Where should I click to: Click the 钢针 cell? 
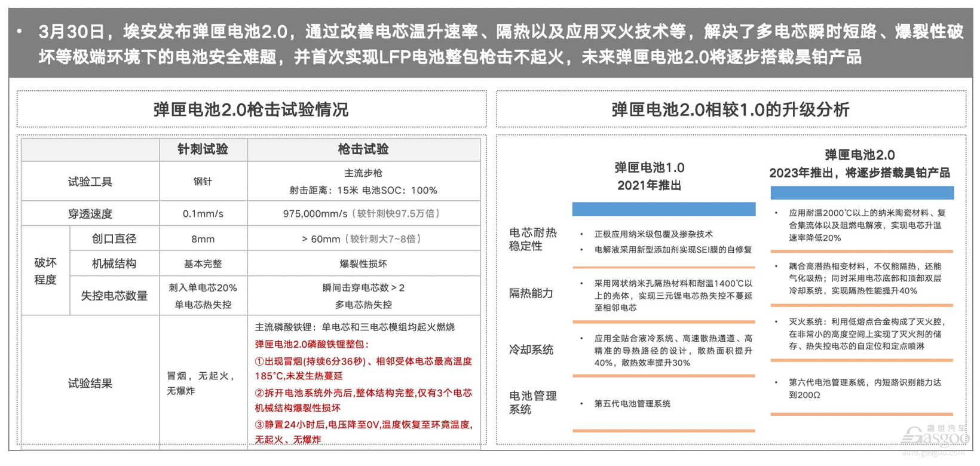tap(203, 182)
